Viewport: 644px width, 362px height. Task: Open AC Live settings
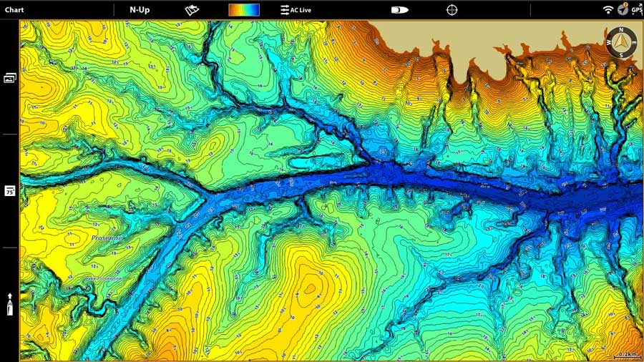[x=296, y=10]
